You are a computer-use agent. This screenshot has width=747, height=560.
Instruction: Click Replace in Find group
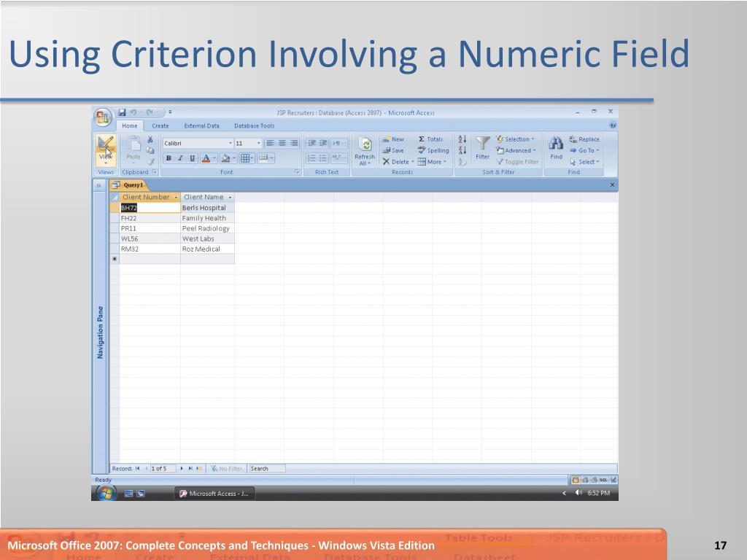[584, 139]
